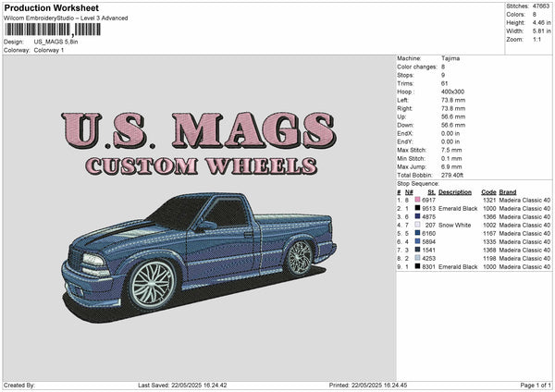
Task: Click the 'Color changes:' label
Action: point(417,67)
